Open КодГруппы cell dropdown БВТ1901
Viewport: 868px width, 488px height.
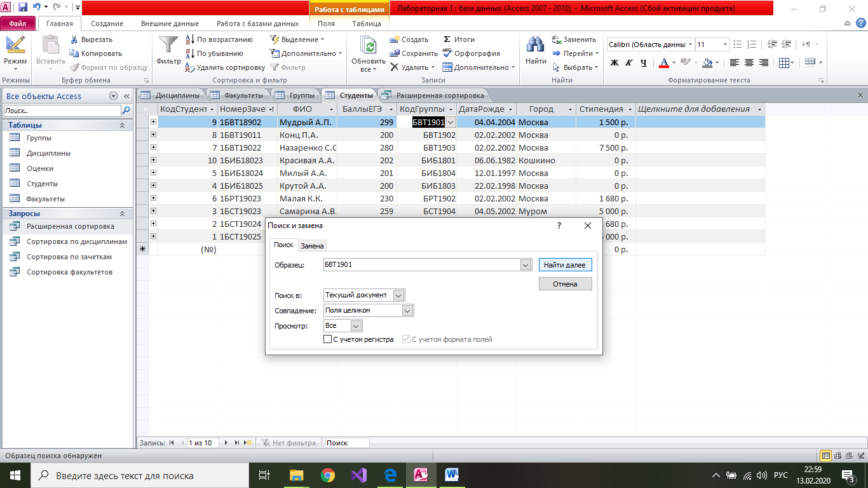click(x=451, y=122)
